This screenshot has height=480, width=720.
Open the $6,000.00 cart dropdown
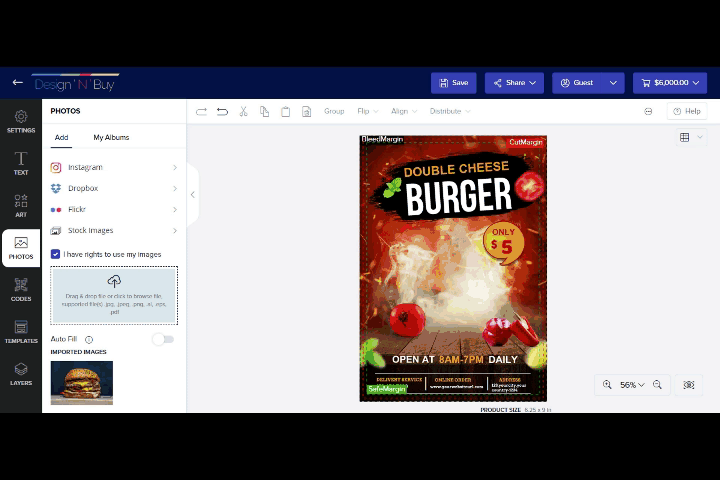click(670, 83)
